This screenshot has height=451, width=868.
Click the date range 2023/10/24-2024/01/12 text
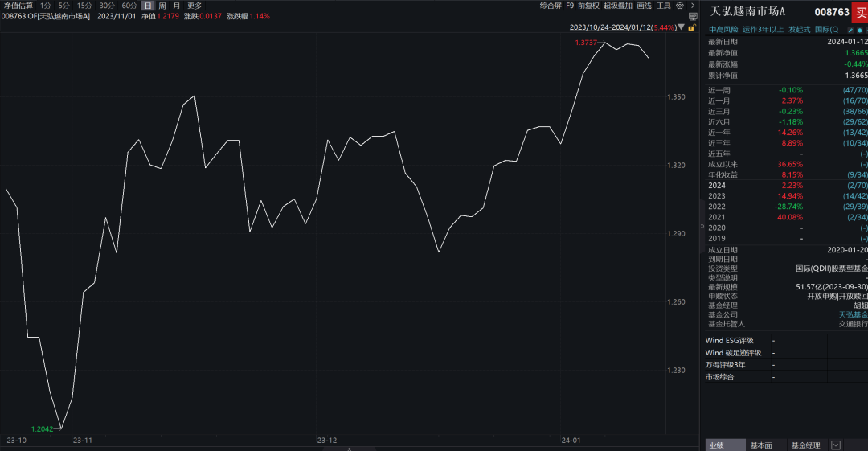click(x=611, y=27)
